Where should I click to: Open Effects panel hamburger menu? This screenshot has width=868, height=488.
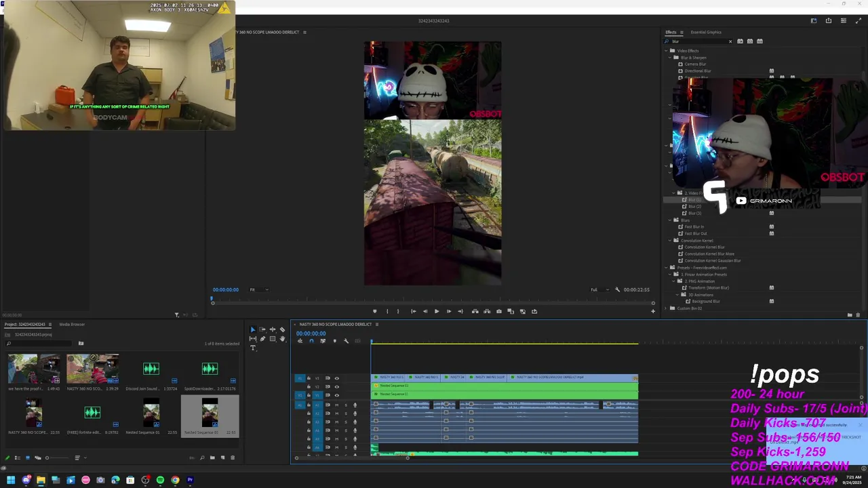point(681,32)
